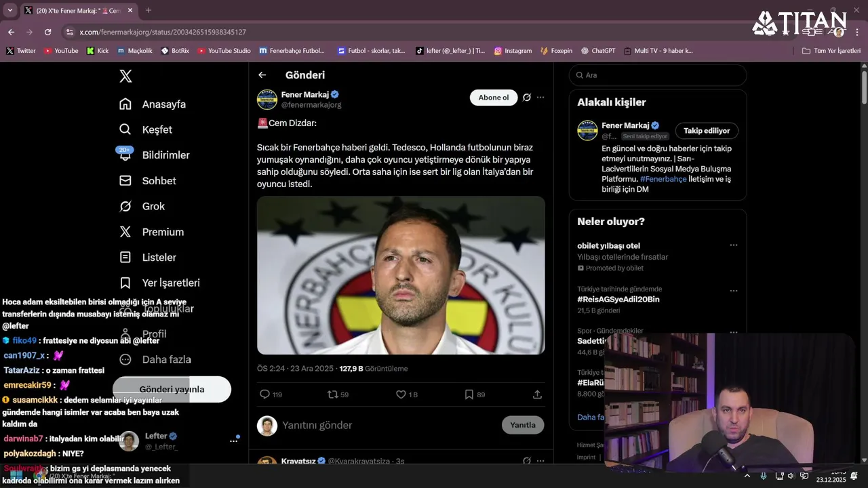Click the Yanıtla button
This screenshot has width=868, height=488.
tap(523, 425)
